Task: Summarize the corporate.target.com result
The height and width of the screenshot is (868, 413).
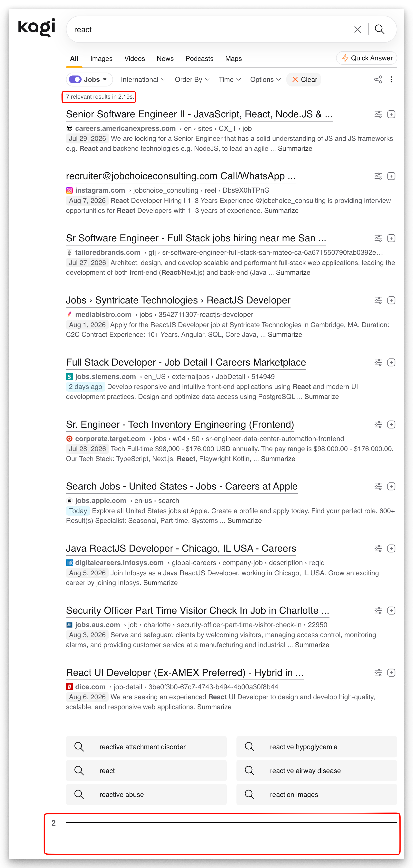Action: pos(278,459)
